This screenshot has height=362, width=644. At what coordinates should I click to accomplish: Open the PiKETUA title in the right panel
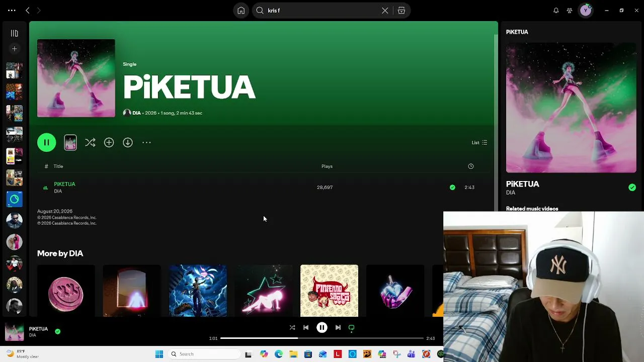pos(522,184)
